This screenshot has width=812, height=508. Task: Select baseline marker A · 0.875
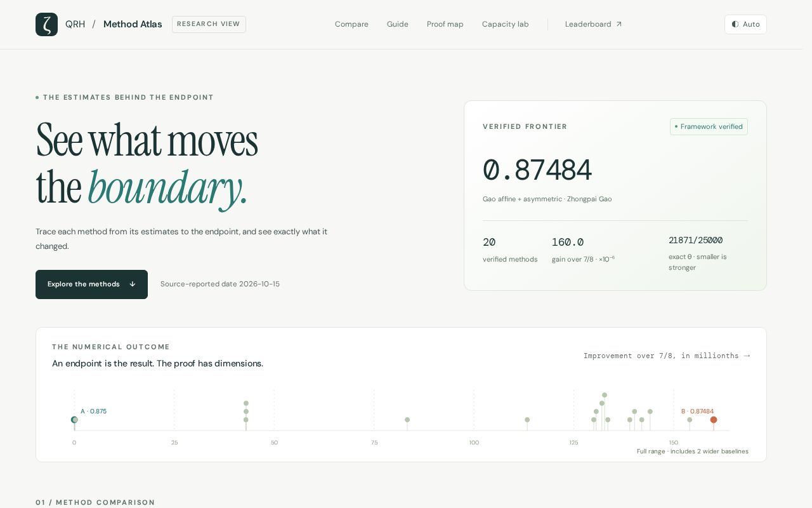coord(74,420)
